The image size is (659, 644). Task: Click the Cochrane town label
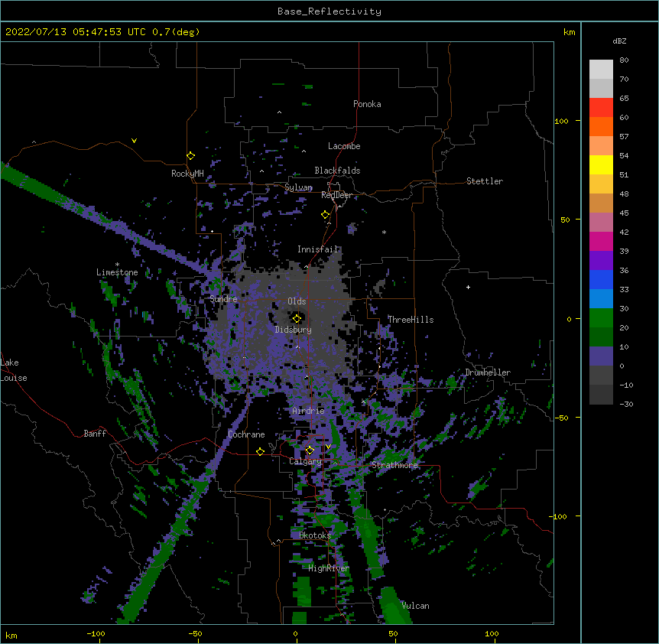click(x=246, y=434)
